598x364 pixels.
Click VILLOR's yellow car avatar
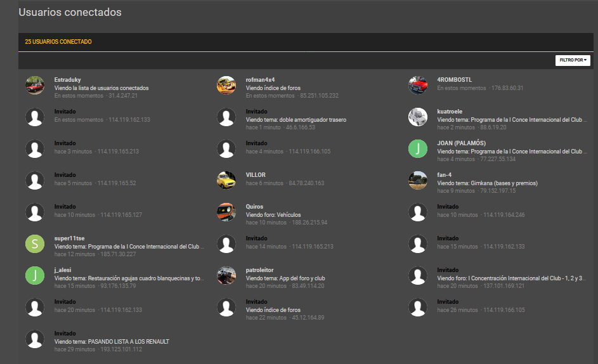point(226,180)
